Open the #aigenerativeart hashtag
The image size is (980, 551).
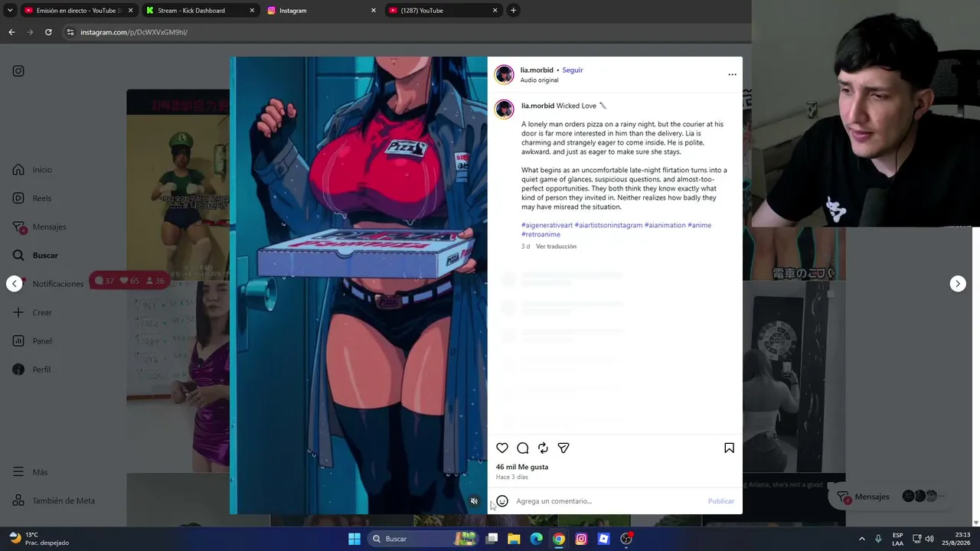547,226
